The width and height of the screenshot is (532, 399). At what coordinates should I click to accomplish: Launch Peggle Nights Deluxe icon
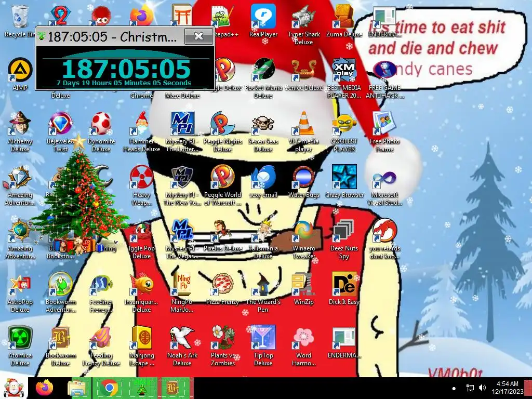[222, 131]
